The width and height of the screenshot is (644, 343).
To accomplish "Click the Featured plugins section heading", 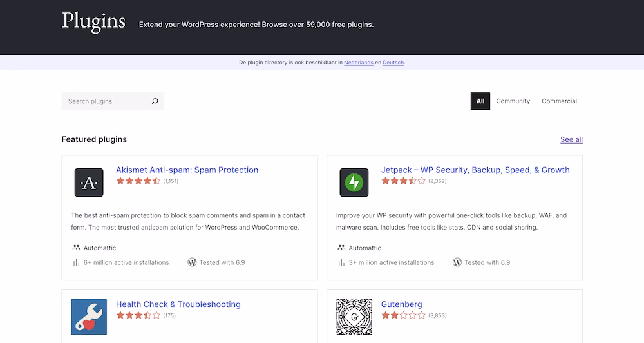I will pyautogui.click(x=94, y=139).
